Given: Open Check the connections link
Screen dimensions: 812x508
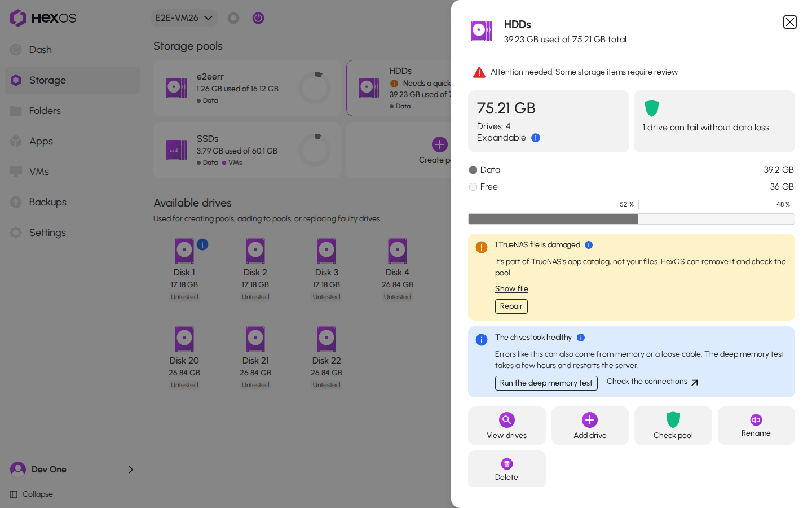Looking at the screenshot, I should 652,382.
